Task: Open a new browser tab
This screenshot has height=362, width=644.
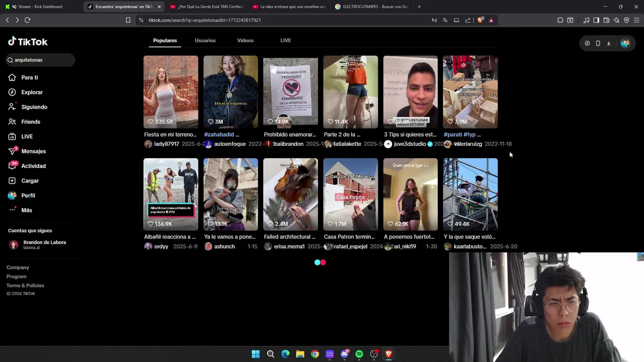Action: pos(419,7)
